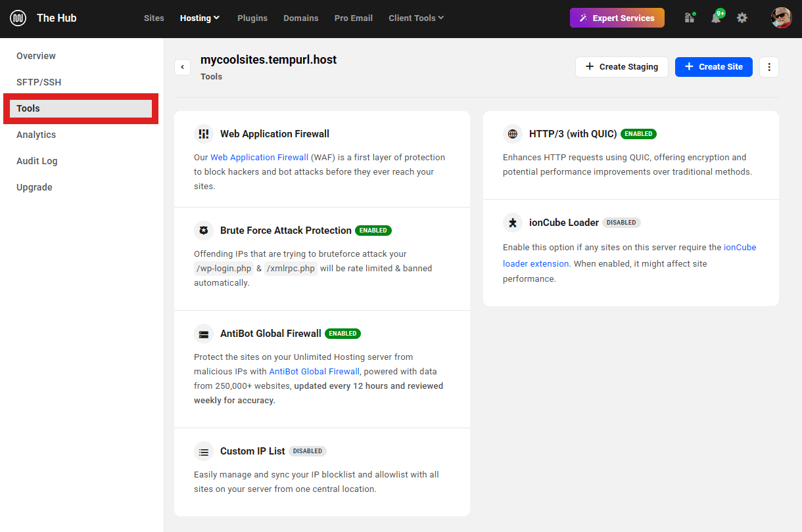Expand the Hosting dropdown menu

[x=200, y=18]
